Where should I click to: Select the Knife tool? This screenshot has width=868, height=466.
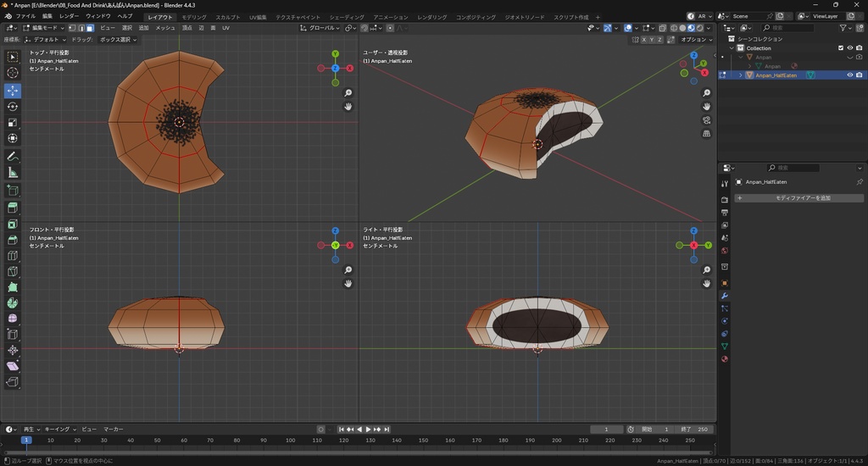tap(12, 272)
